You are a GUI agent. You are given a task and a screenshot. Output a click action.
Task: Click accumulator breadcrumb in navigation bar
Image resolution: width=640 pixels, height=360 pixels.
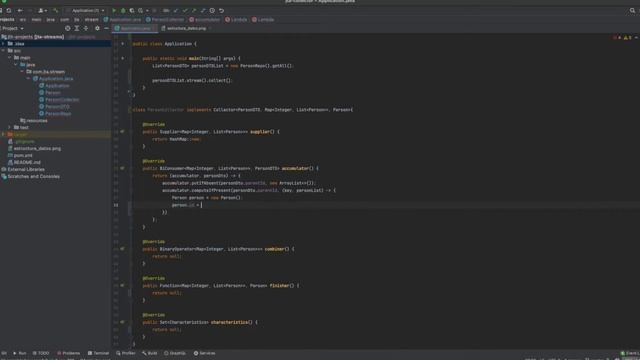(204, 20)
